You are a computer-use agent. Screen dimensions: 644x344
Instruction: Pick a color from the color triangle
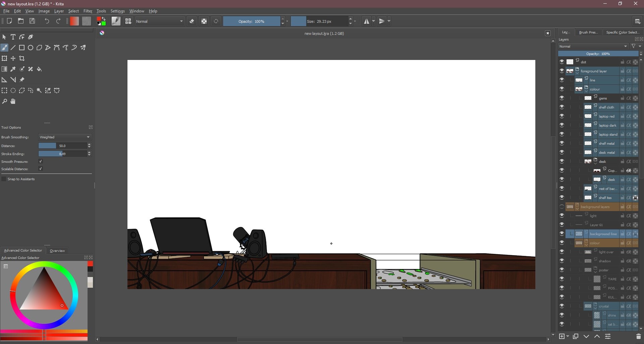coord(44,295)
